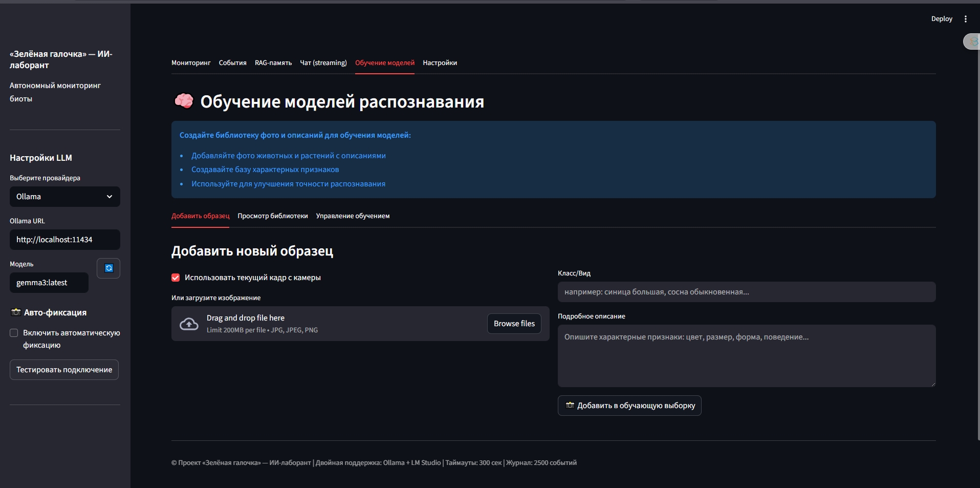The width and height of the screenshot is (980, 488).
Task: Enable Включить автоматическую фиксацию checkbox
Action: click(x=14, y=333)
